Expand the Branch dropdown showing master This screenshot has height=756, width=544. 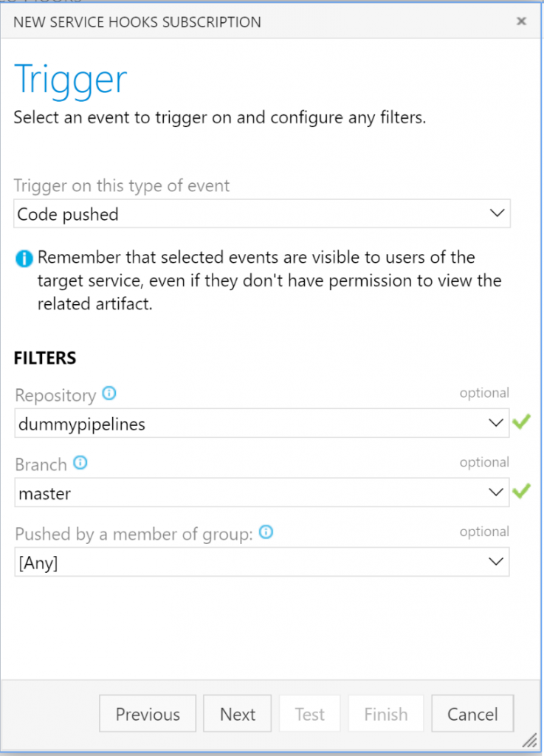click(262, 492)
